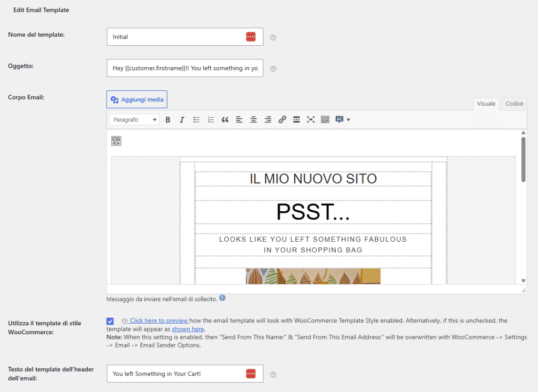Open the shown here link
The height and width of the screenshot is (392, 538).
pyautogui.click(x=188, y=329)
